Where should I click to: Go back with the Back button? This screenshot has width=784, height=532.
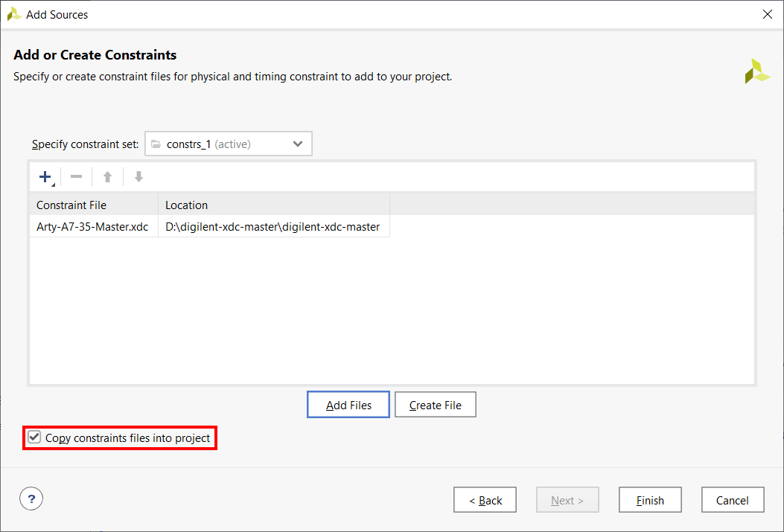pos(485,500)
